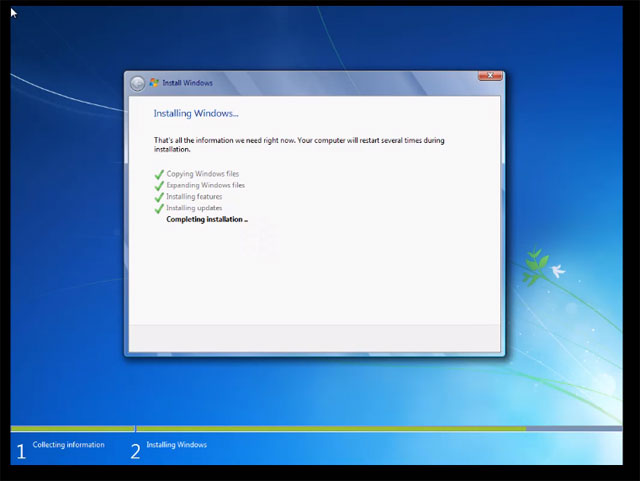Click 'Installing updates' step text
This screenshot has width=640, height=481.
tap(194, 208)
